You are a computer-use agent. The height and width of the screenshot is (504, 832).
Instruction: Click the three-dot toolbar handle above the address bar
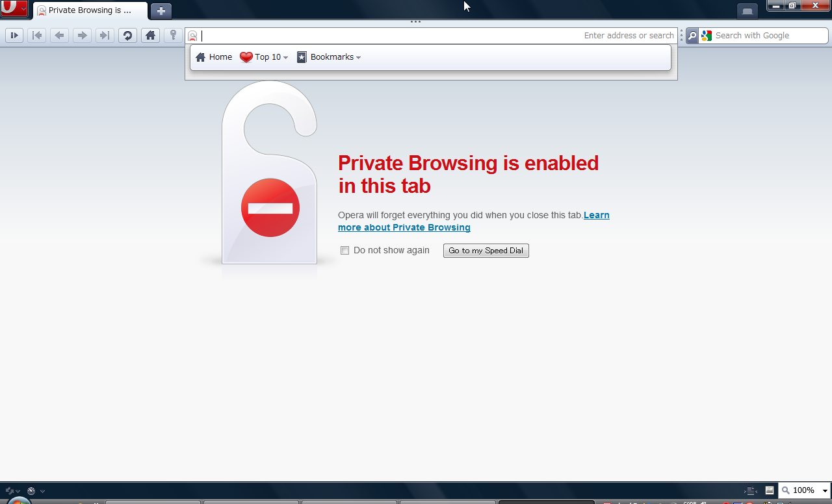(416, 22)
